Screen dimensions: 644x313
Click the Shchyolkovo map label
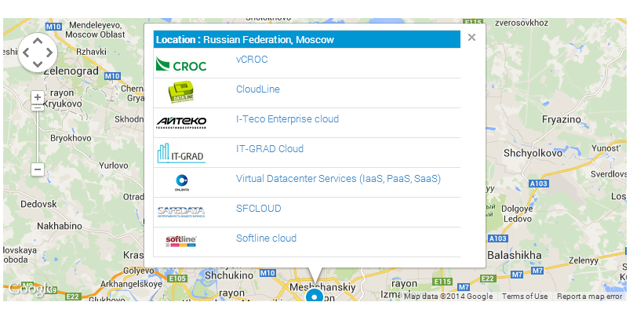[533, 153]
